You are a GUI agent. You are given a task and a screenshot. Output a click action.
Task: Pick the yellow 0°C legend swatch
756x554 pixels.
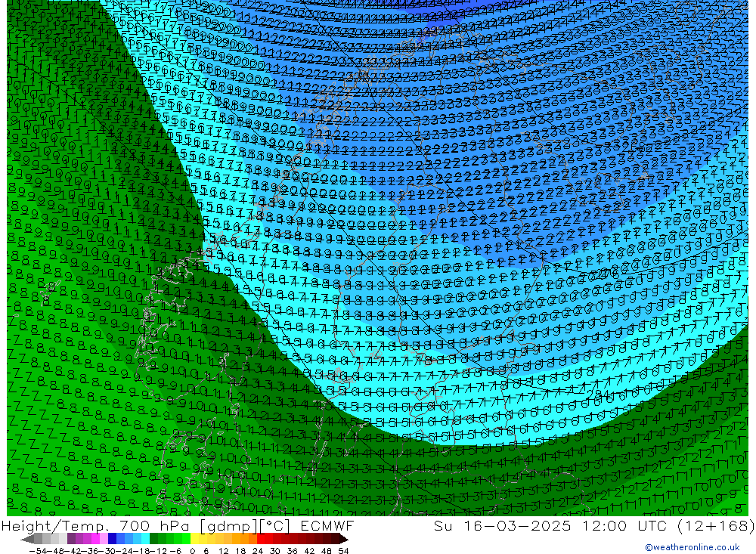pos(194,539)
